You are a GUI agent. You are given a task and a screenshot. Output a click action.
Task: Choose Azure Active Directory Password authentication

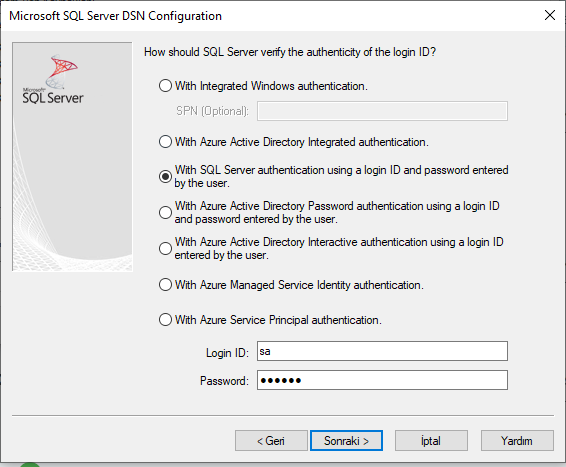(165, 212)
